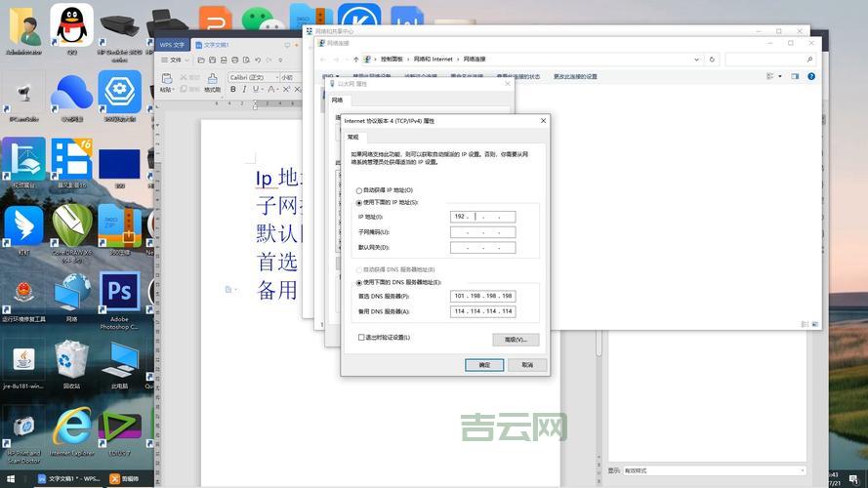The width and height of the screenshot is (868, 488).
Task: Check validate settings upon exit checkbox
Action: click(x=361, y=337)
